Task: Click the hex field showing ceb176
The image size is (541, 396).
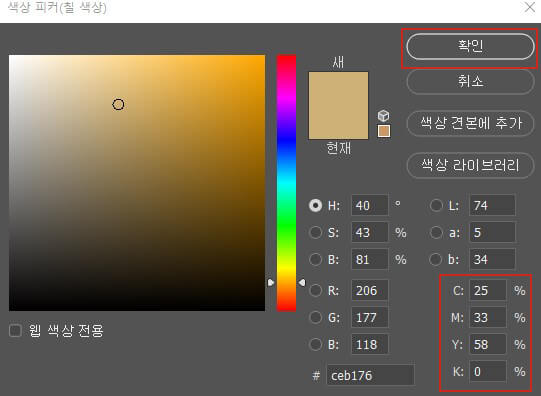Action: pyautogui.click(x=370, y=375)
